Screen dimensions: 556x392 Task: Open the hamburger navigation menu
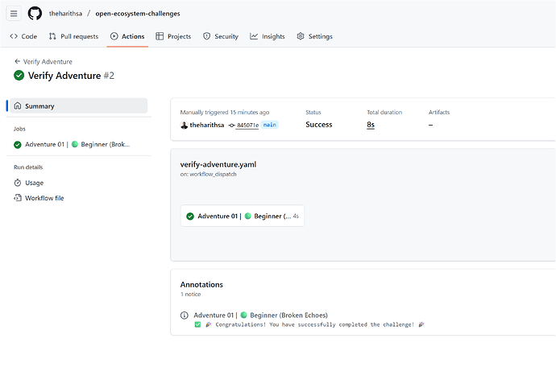tap(14, 14)
